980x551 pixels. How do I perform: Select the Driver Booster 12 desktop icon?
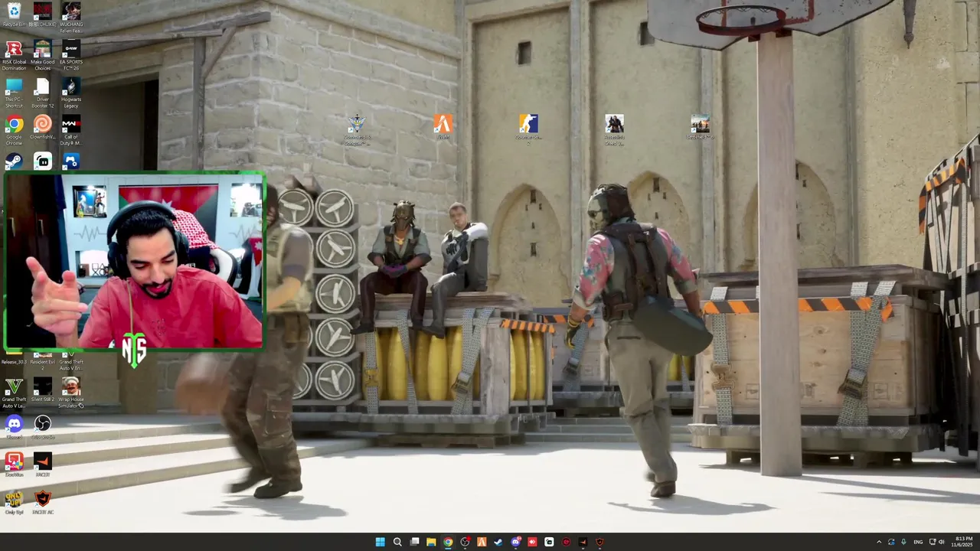pos(43,93)
